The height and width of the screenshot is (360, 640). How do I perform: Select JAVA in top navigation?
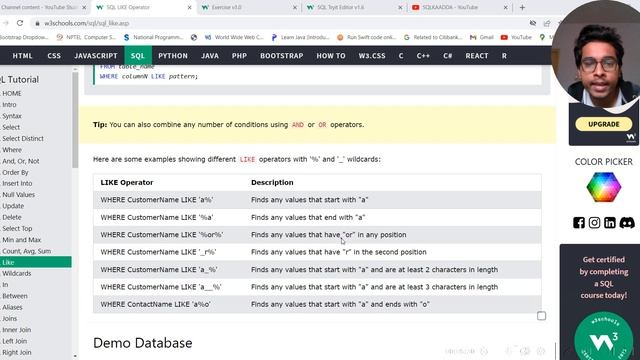(210, 56)
